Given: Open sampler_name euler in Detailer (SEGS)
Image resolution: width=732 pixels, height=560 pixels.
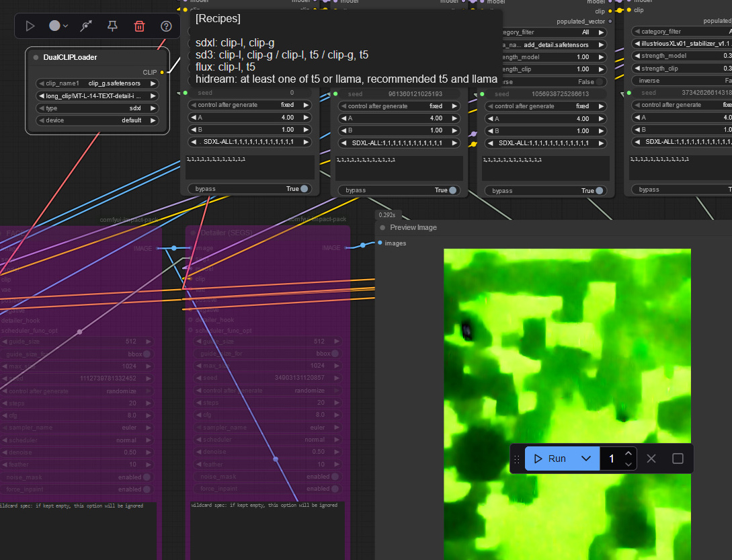Looking at the screenshot, I should [x=267, y=428].
